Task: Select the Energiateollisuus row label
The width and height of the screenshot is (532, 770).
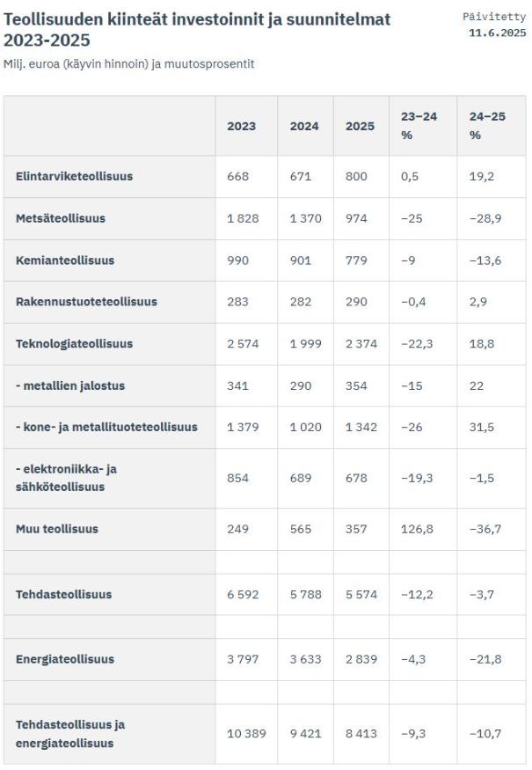Action: click(x=65, y=659)
